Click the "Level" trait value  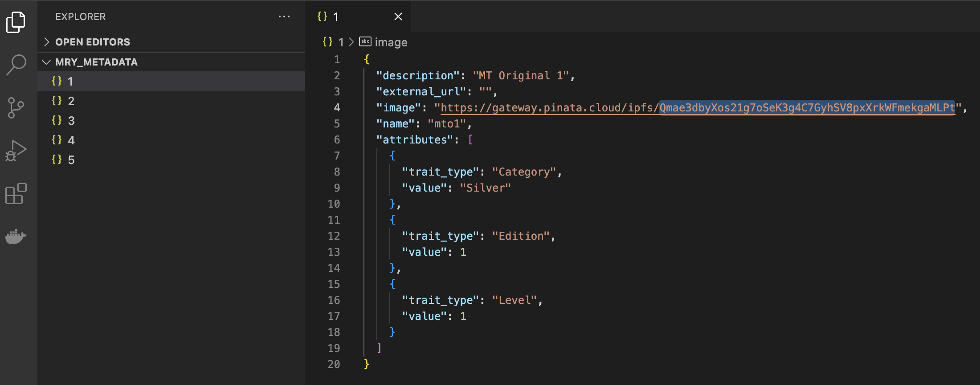[514, 300]
